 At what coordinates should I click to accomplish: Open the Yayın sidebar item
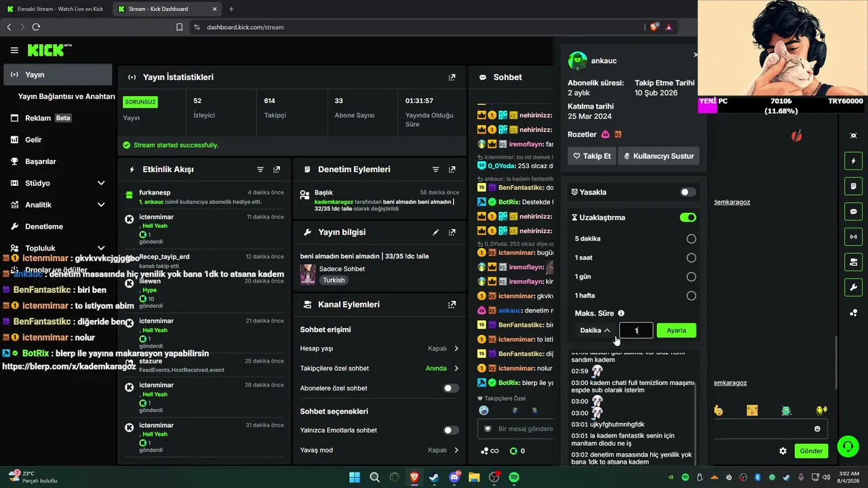click(58, 75)
